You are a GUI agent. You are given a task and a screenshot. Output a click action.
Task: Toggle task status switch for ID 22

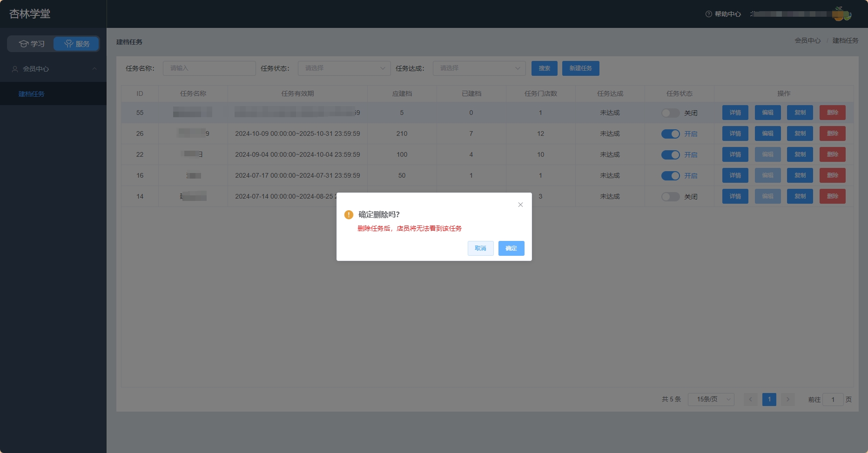(x=670, y=155)
